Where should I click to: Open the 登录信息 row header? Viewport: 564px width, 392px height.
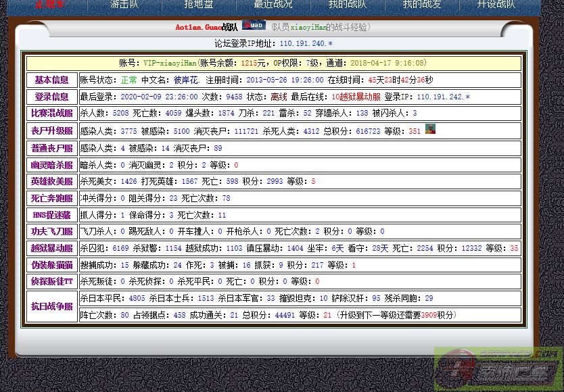click(51, 97)
